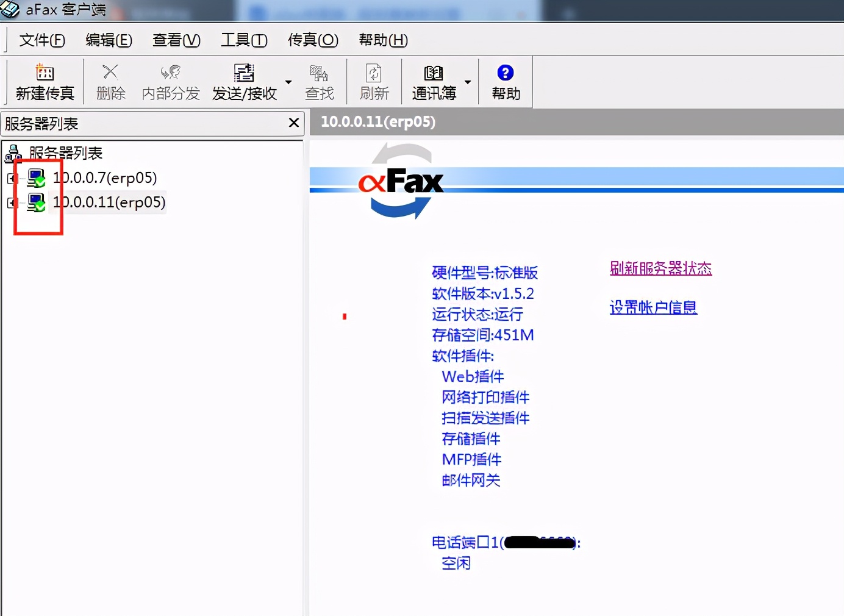Click the 硬件型号:标准版 text
This screenshot has width=844, height=616.
coord(485,273)
